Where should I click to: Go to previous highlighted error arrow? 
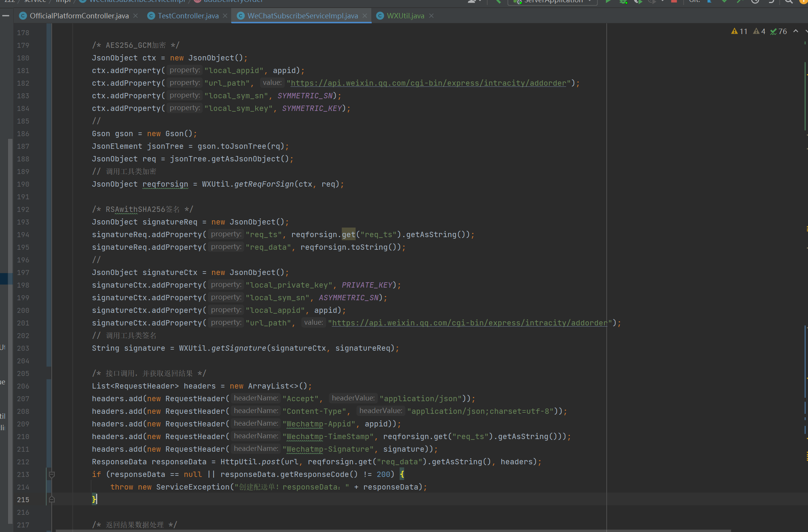coord(796,31)
